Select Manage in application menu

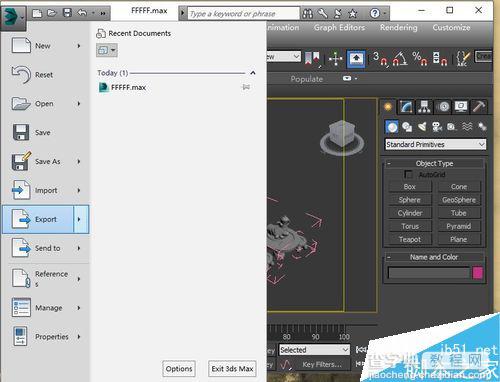[46, 308]
